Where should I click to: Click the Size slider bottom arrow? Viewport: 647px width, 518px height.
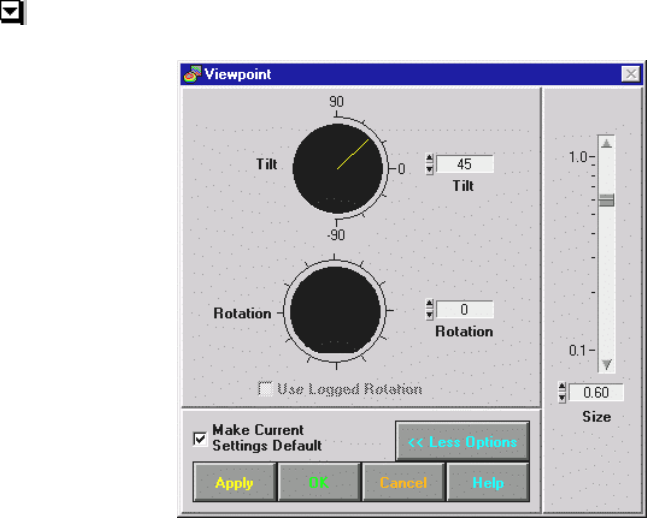click(607, 364)
